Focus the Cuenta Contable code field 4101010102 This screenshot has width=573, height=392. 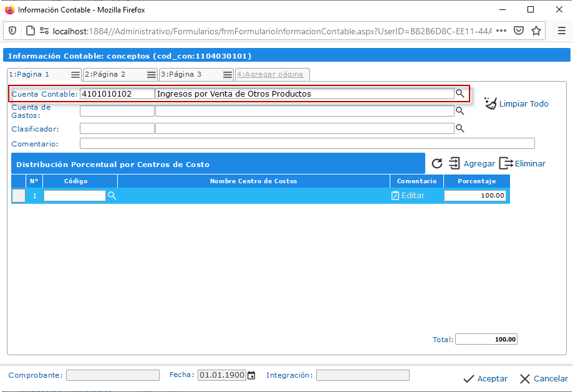pos(117,93)
